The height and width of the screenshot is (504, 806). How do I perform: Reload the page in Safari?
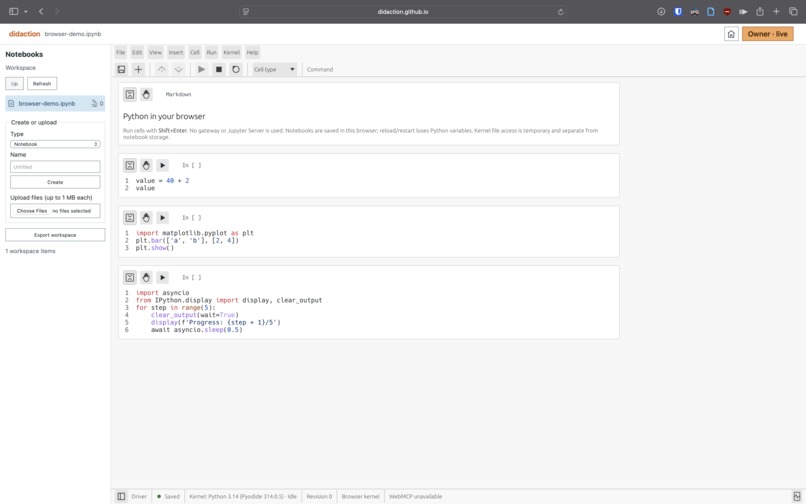[560, 12]
